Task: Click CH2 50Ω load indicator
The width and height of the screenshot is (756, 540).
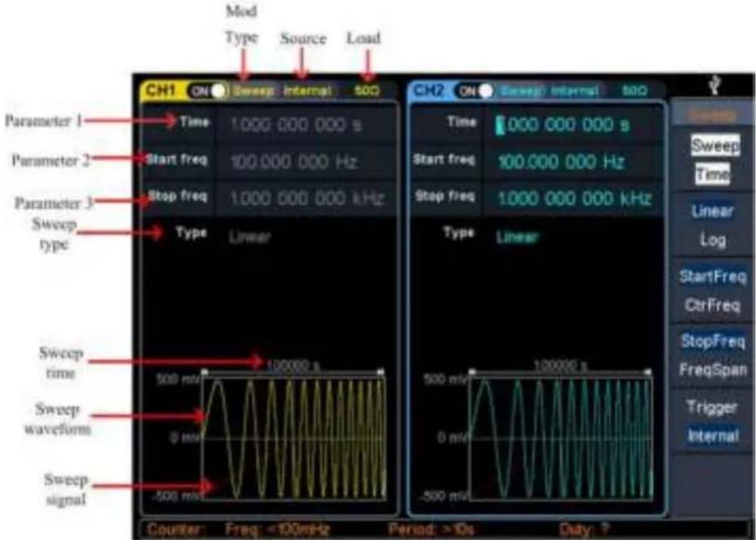Action: [635, 91]
